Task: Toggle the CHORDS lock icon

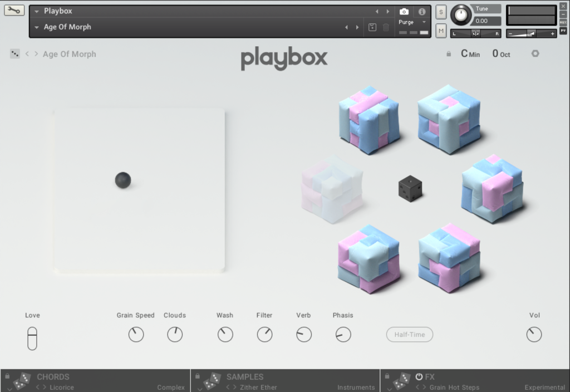Action: [x=7, y=376]
